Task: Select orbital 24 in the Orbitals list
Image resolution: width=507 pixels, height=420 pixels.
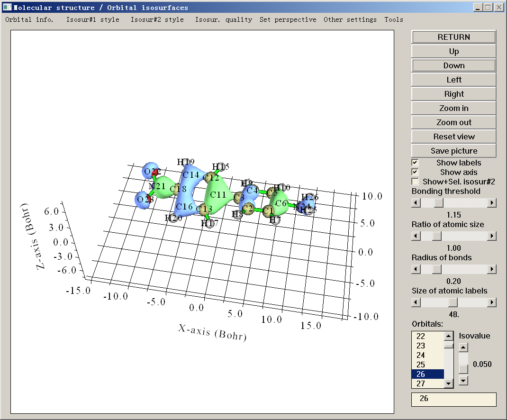Action: click(x=428, y=355)
